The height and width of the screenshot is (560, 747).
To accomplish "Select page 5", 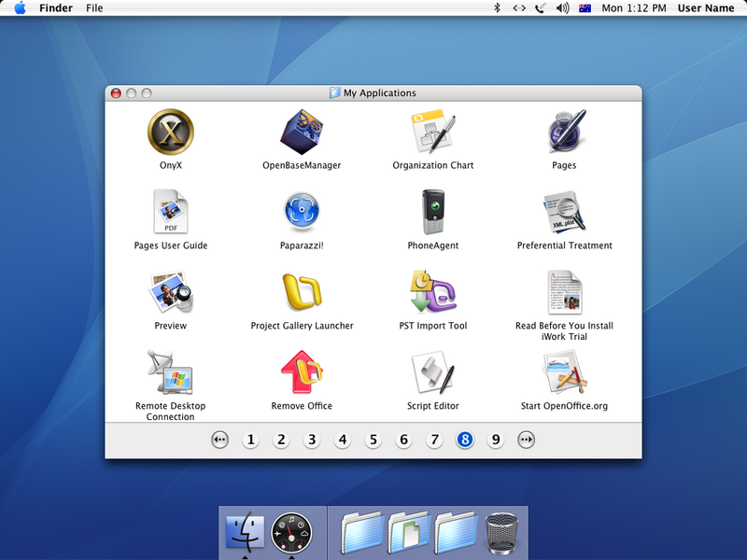I will (x=373, y=440).
